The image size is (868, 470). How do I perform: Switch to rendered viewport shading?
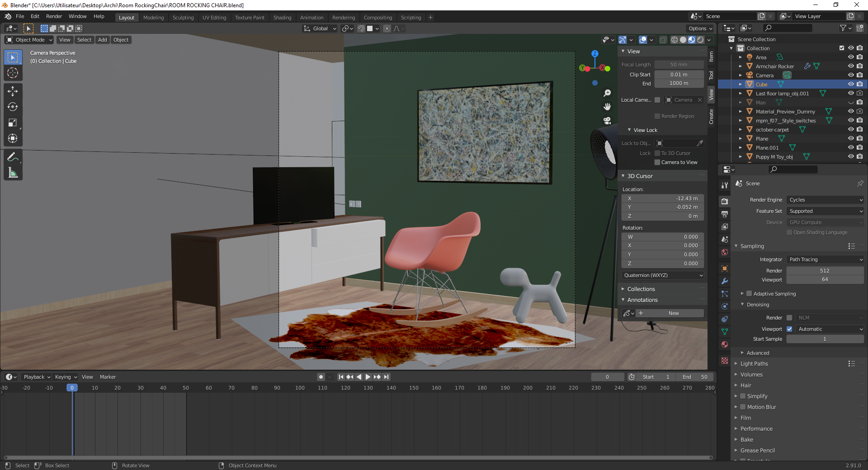click(700, 40)
